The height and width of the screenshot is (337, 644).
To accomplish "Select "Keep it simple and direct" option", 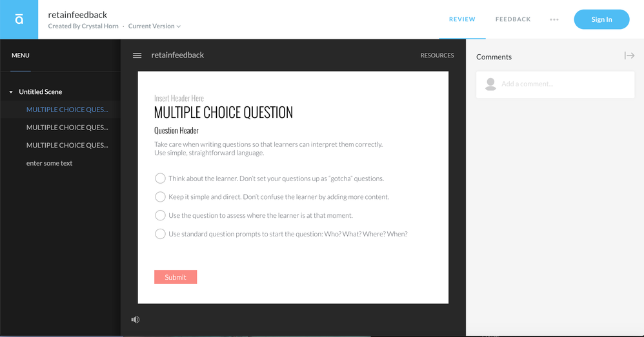I will [x=160, y=197].
